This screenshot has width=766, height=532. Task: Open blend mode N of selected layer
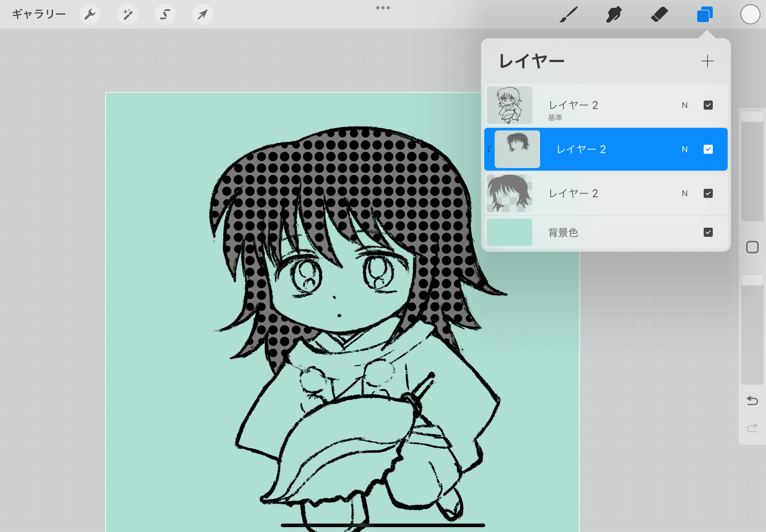[684, 149]
